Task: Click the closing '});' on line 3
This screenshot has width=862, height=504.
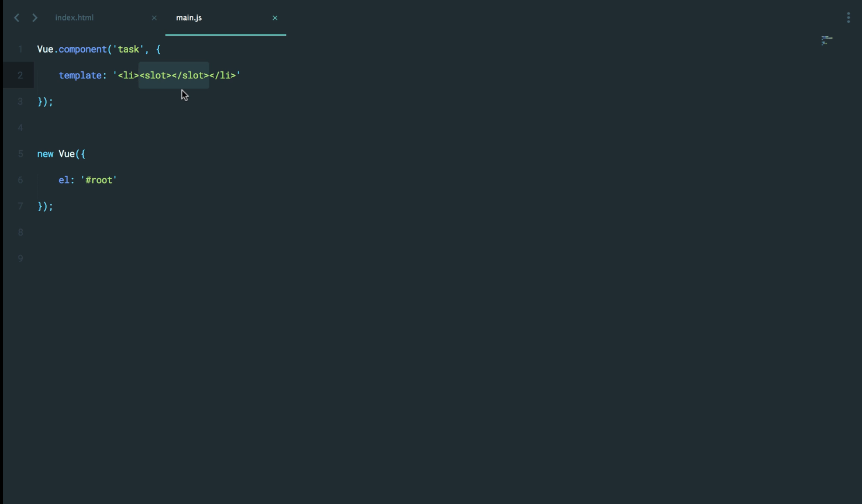Action: (x=45, y=102)
